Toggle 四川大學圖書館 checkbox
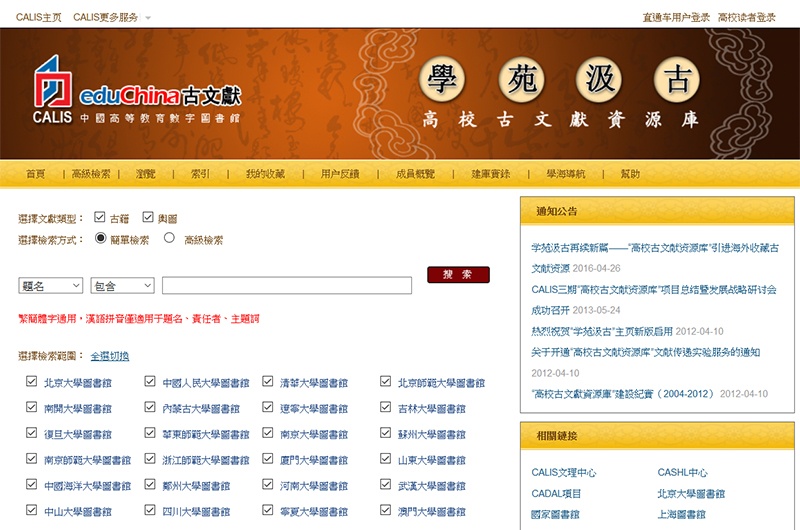This screenshot has height=530, width=800. [x=150, y=510]
